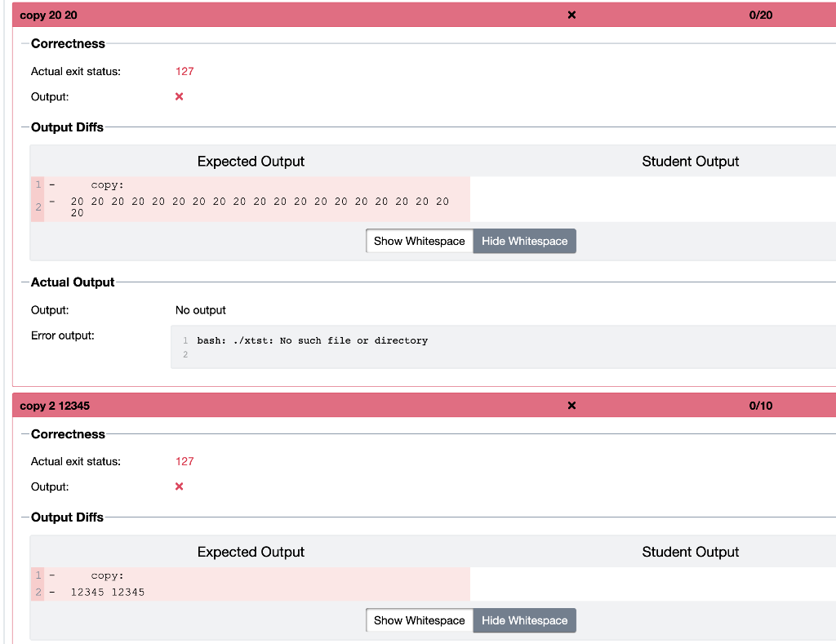Image resolution: width=836 pixels, height=644 pixels.
Task: Click the Hide Whitespace button in the second diff
Action: click(x=524, y=620)
